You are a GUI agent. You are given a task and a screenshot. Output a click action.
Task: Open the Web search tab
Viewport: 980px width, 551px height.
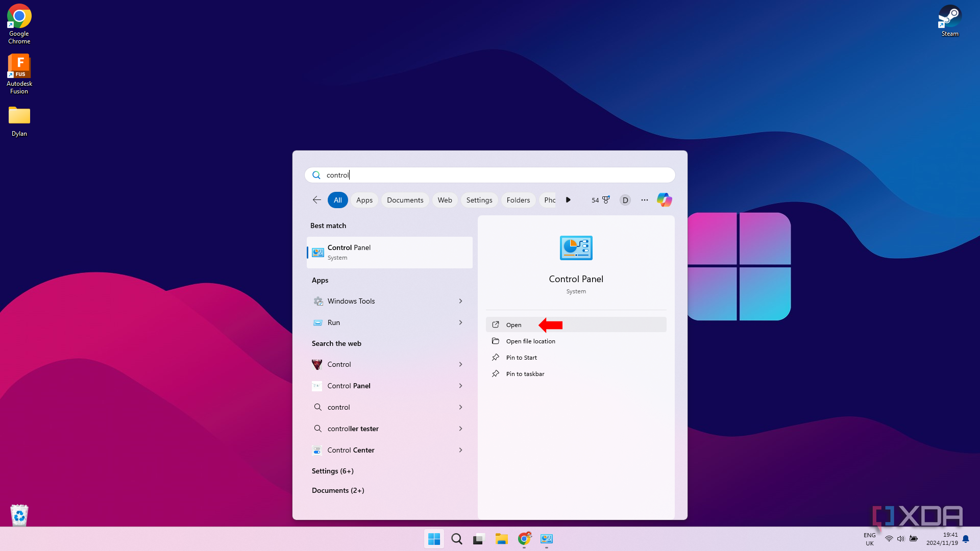444,199
